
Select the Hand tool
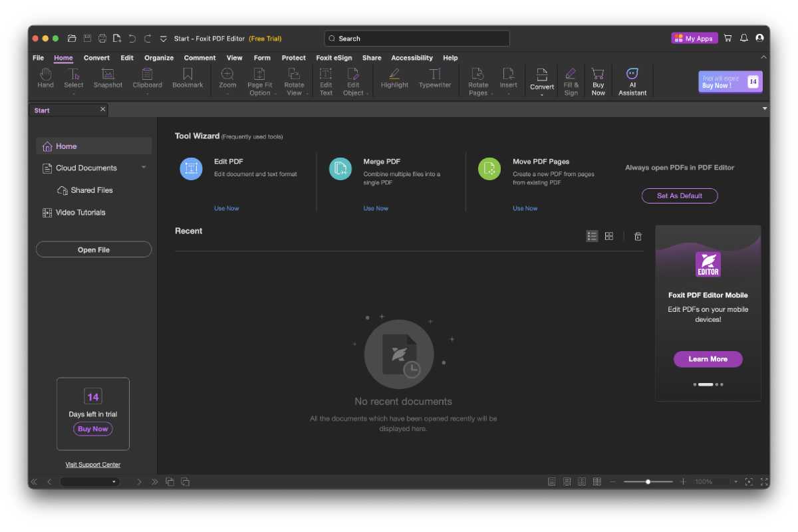(x=45, y=78)
